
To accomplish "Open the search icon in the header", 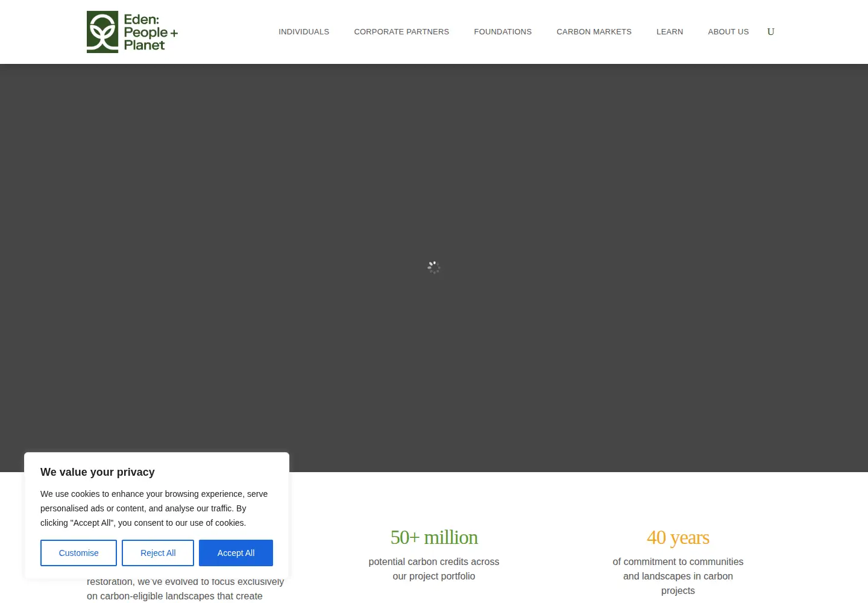I will tap(770, 32).
